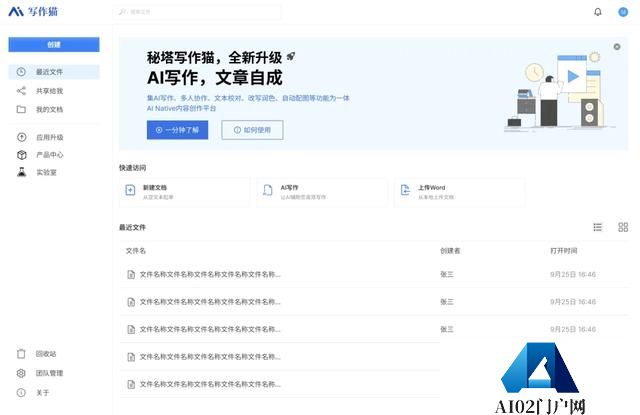
Task: Click the 文件名 column header
Action: 136,251
